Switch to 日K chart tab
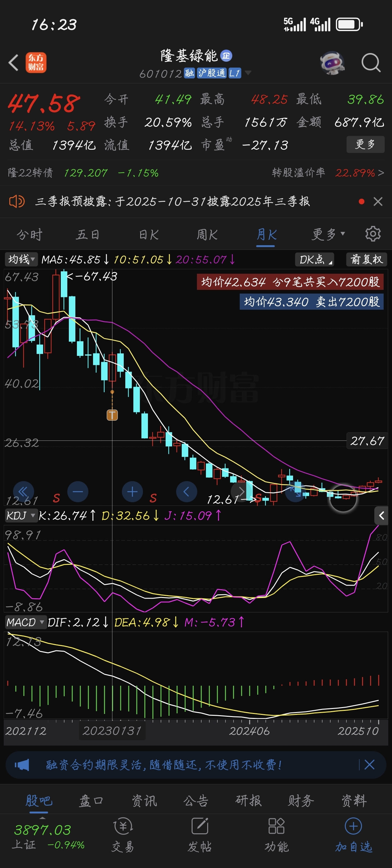Image resolution: width=392 pixels, height=868 pixels. coord(149,234)
